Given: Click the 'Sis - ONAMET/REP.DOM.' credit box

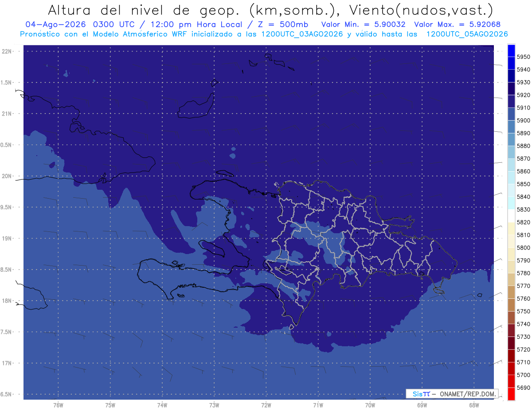Looking at the screenshot, I should 452,394.
